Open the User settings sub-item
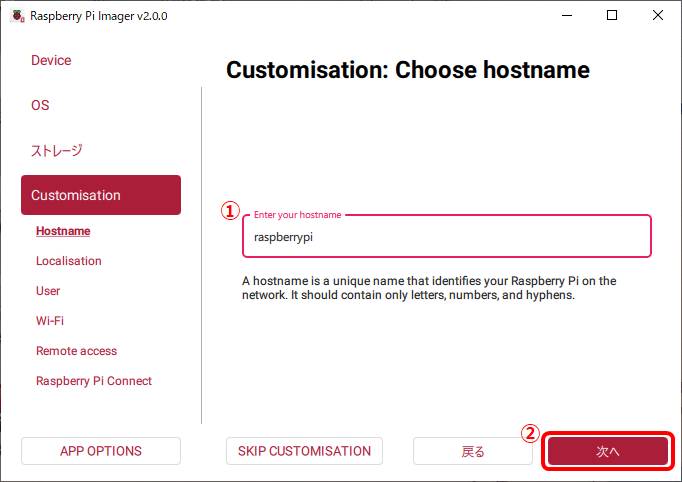The height and width of the screenshot is (482, 682). click(48, 291)
